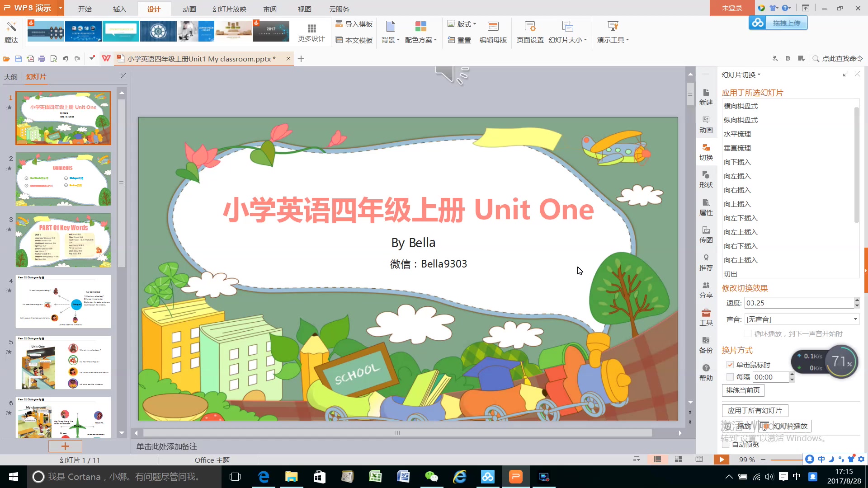
Task: Select slide 3 Key Words thumbnail
Action: (63, 240)
